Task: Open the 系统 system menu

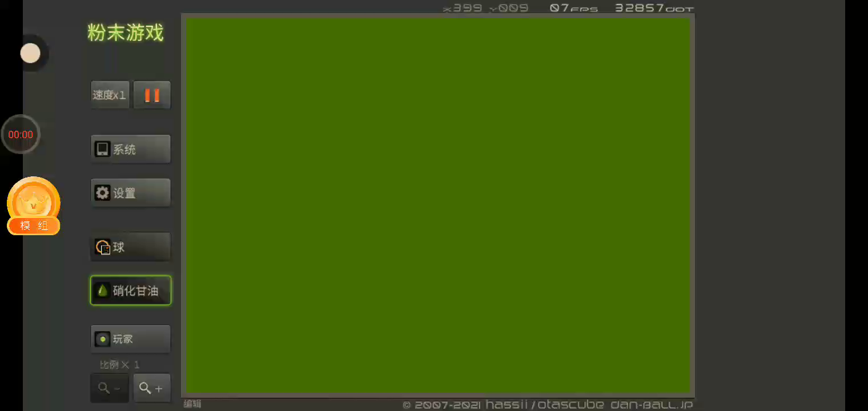Action: (131, 150)
